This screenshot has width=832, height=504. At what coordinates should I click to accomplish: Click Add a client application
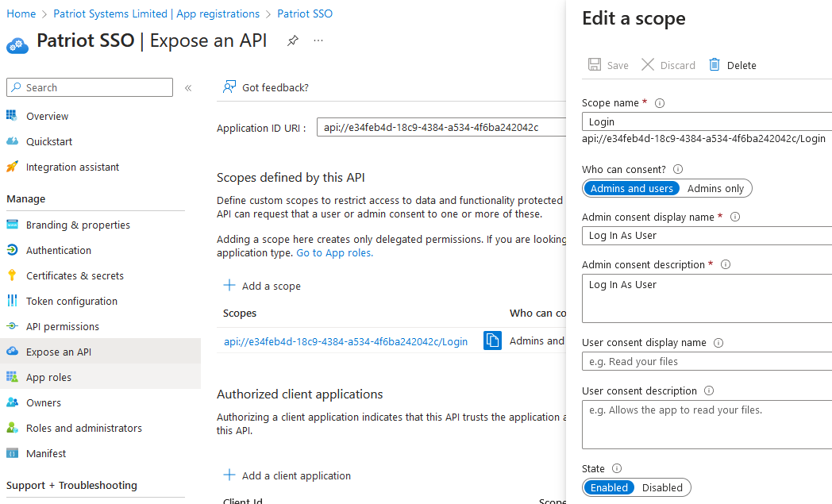click(287, 476)
